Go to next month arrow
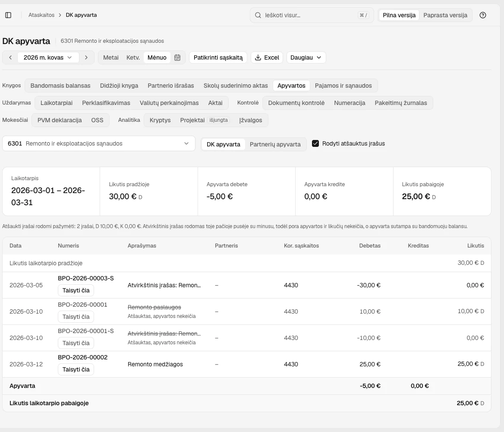This screenshot has width=504, height=432. (x=86, y=57)
